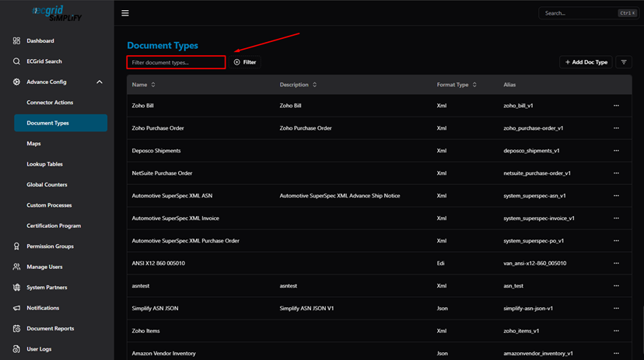The width and height of the screenshot is (644, 360).
Task: Open Maps from sidebar
Action: tap(33, 143)
